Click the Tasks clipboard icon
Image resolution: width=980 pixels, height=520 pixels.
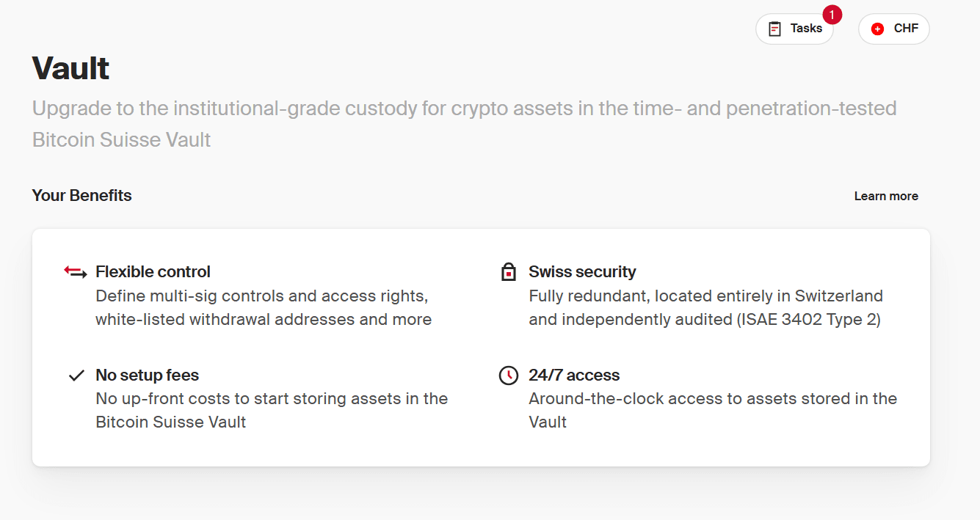774,29
